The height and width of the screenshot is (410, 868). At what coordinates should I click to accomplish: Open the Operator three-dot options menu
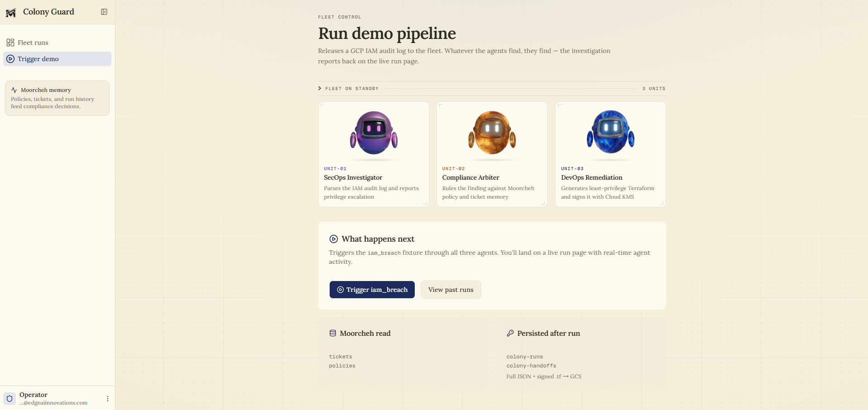pos(108,399)
